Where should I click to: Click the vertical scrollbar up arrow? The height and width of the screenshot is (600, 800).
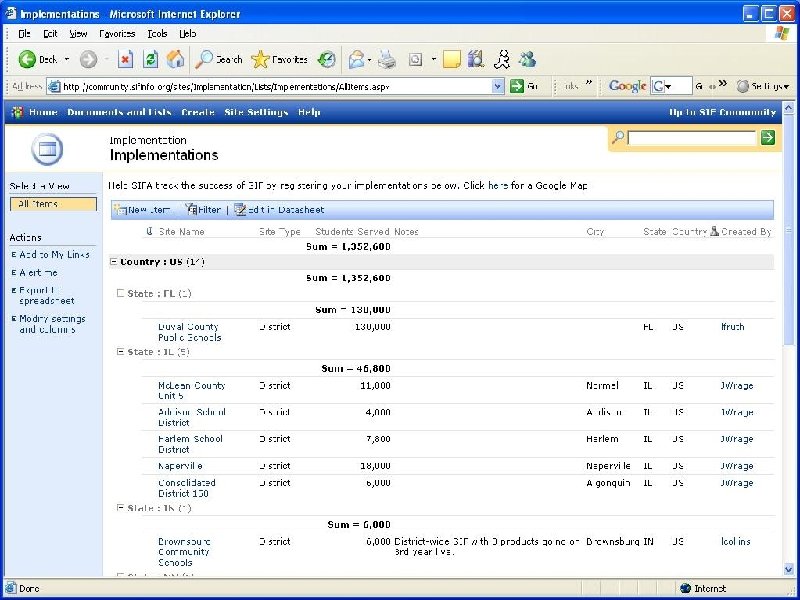click(x=788, y=108)
